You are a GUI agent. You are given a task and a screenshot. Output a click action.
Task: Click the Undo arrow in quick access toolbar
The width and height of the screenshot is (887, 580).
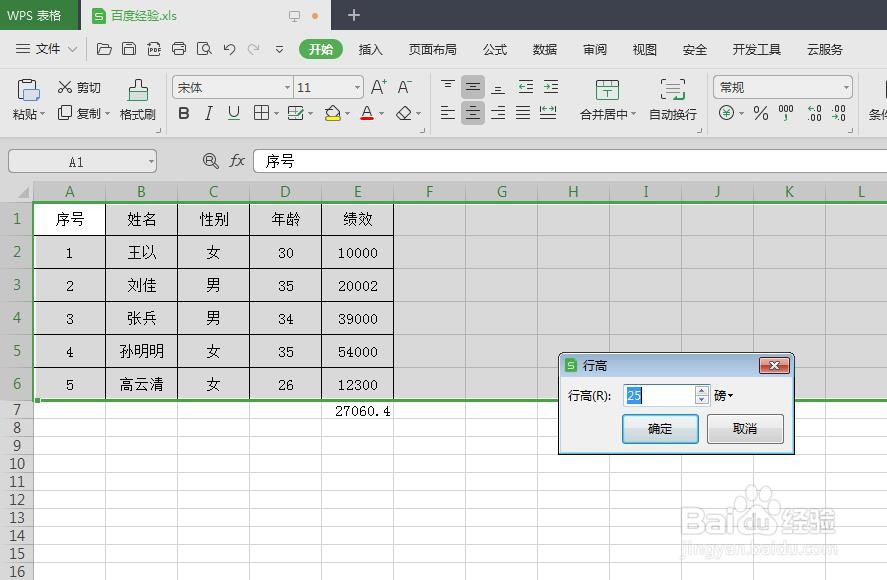[x=229, y=49]
